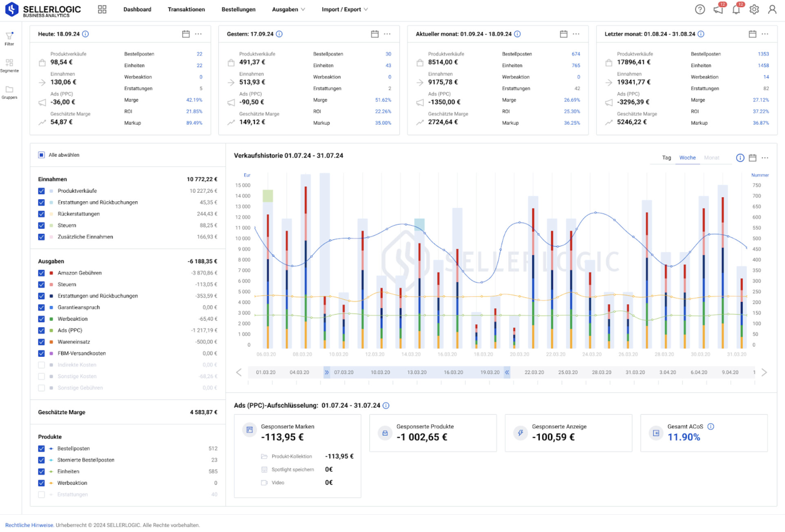Open announcements megaphone icon in header
785x532 pixels.
tap(718, 9)
